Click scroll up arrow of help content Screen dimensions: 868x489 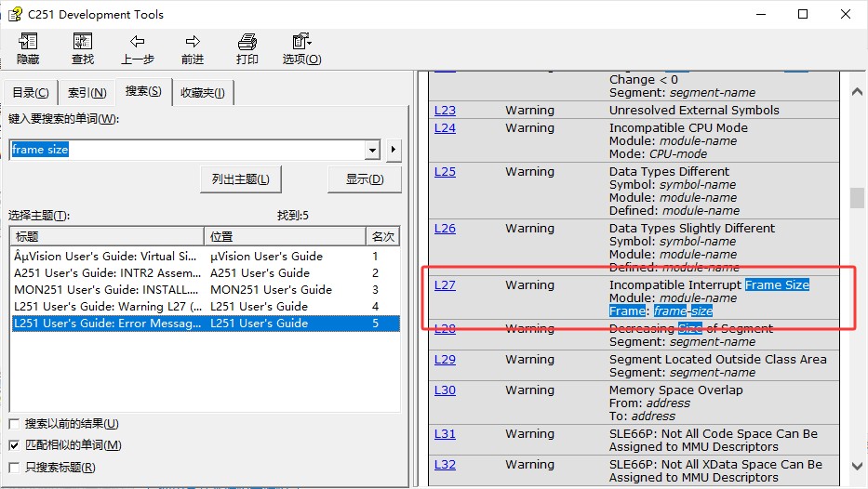coord(857,91)
